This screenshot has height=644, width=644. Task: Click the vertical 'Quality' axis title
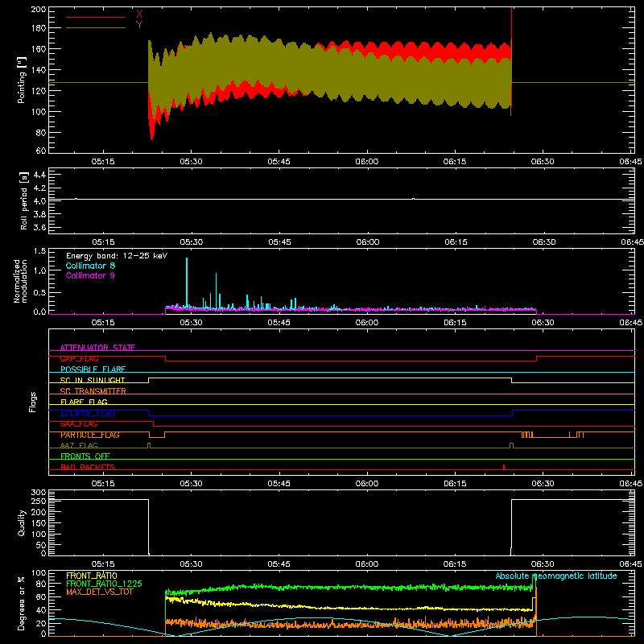[x=22, y=522]
